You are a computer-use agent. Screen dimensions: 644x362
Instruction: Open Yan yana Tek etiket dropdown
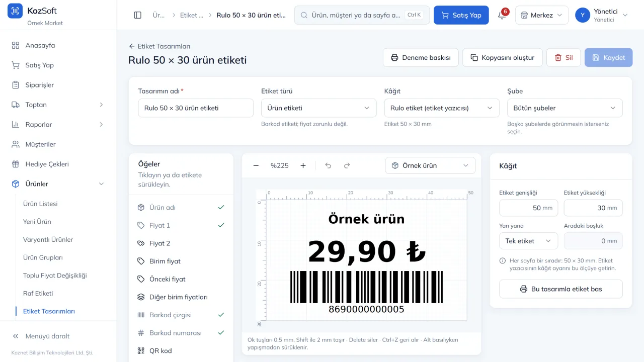point(528,241)
